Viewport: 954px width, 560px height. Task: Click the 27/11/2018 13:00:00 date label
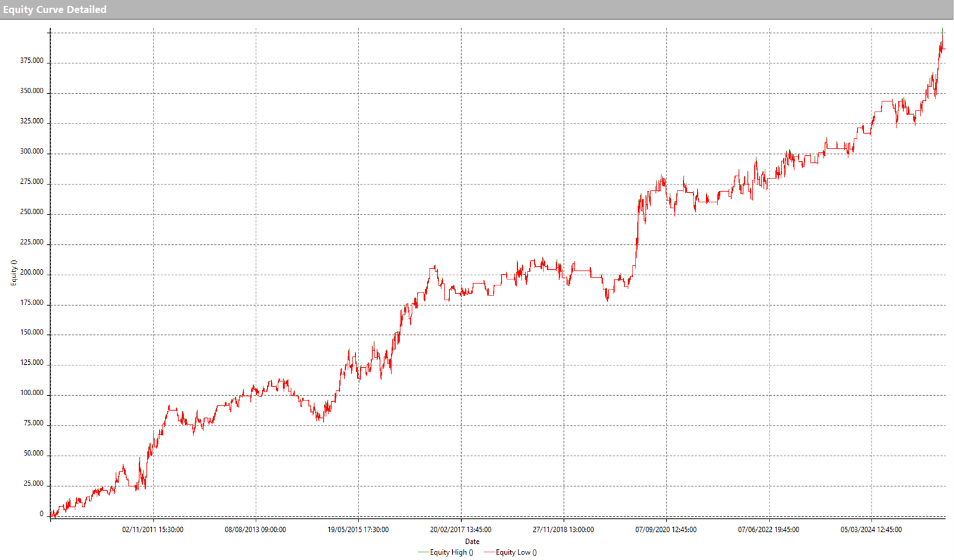[563, 530]
